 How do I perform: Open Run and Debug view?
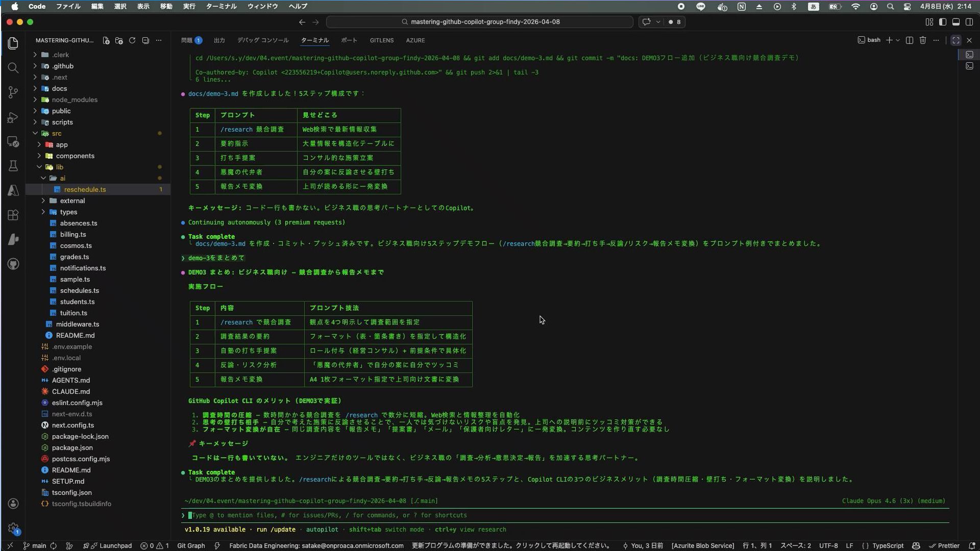[13, 117]
